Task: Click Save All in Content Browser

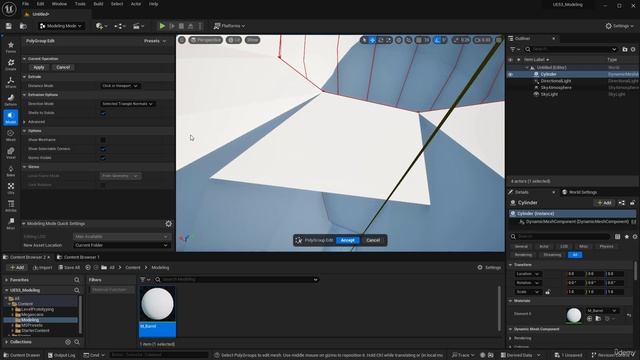Action: 69,268
